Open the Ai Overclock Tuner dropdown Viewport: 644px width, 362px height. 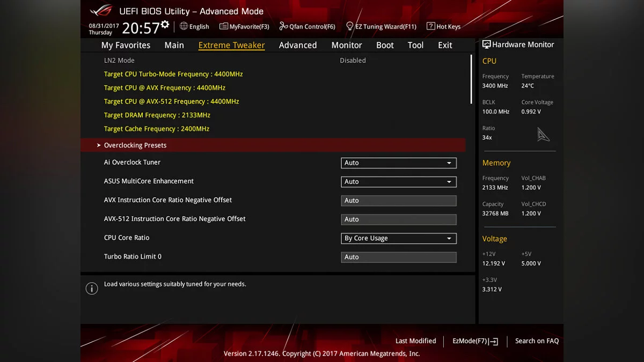[398, 163]
